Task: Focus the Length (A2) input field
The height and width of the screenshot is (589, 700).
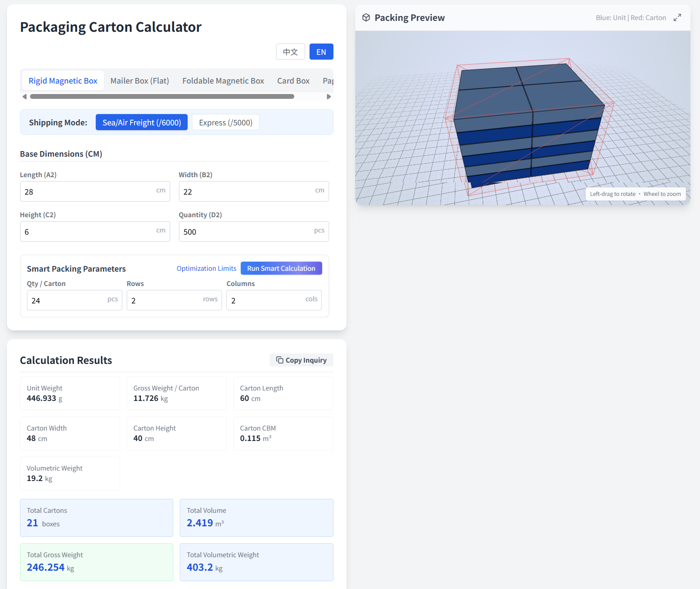Action: click(x=95, y=192)
